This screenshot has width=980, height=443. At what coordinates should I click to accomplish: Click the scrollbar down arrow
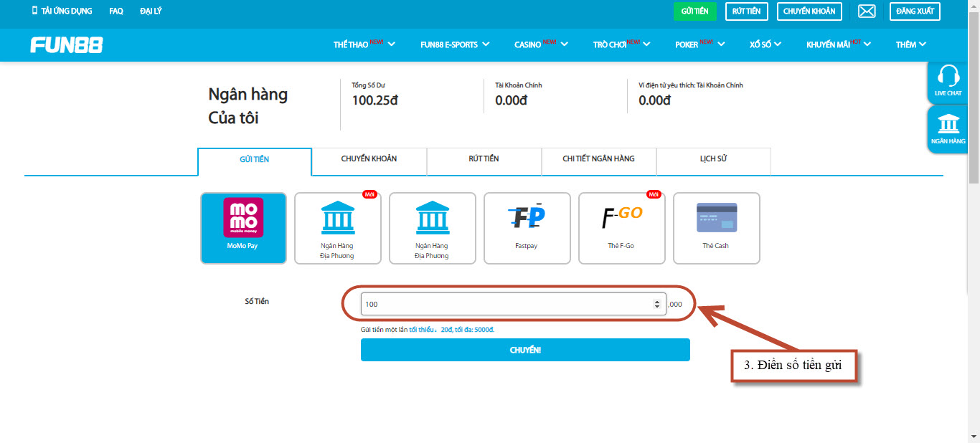click(x=974, y=437)
